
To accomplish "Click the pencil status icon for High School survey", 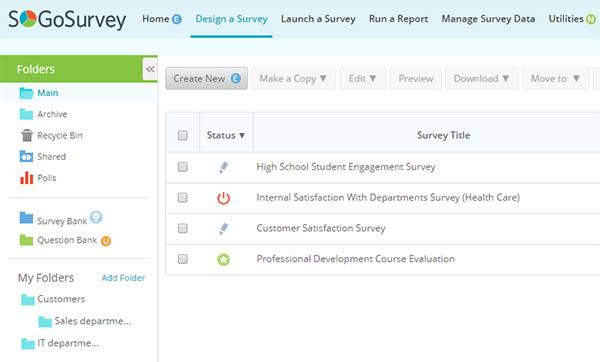I will (223, 167).
